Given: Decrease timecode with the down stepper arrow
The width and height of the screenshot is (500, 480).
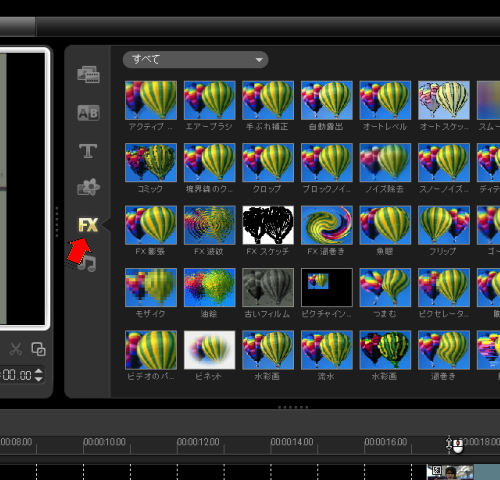Looking at the screenshot, I should point(39,379).
